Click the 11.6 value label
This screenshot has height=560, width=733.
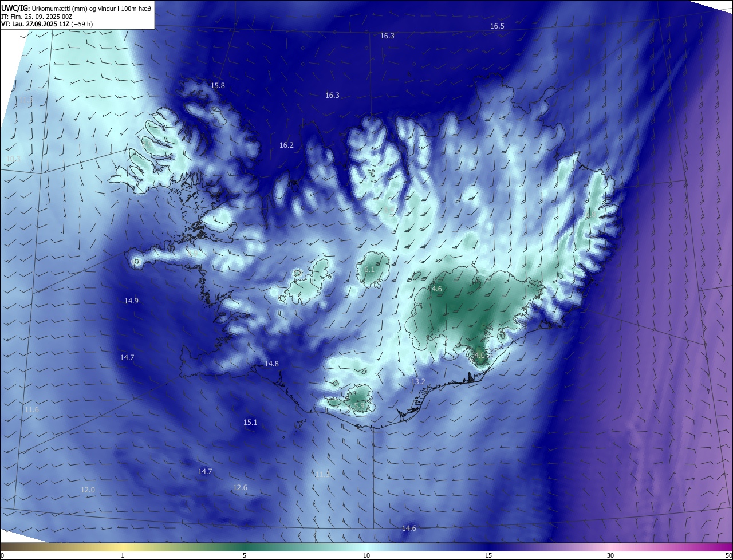click(x=31, y=410)
